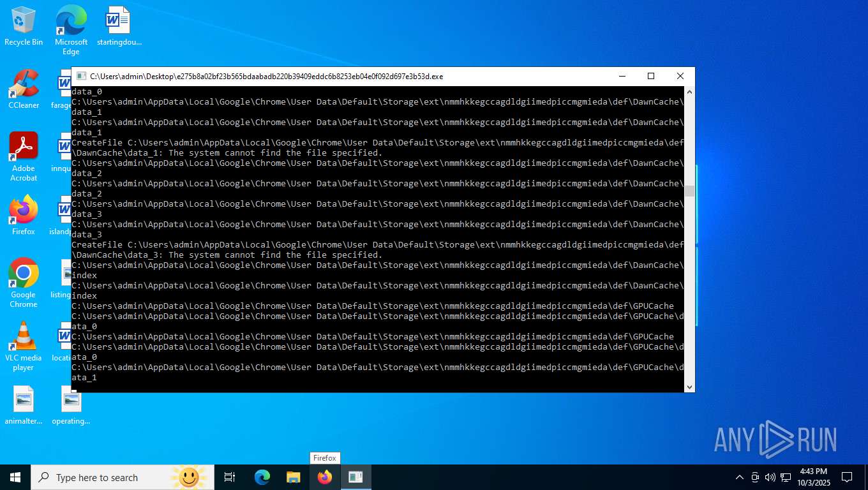Viewport: 868px width, 490px height.
Task: Open VLC media player desktop shortcut
Action: (24, 346)
